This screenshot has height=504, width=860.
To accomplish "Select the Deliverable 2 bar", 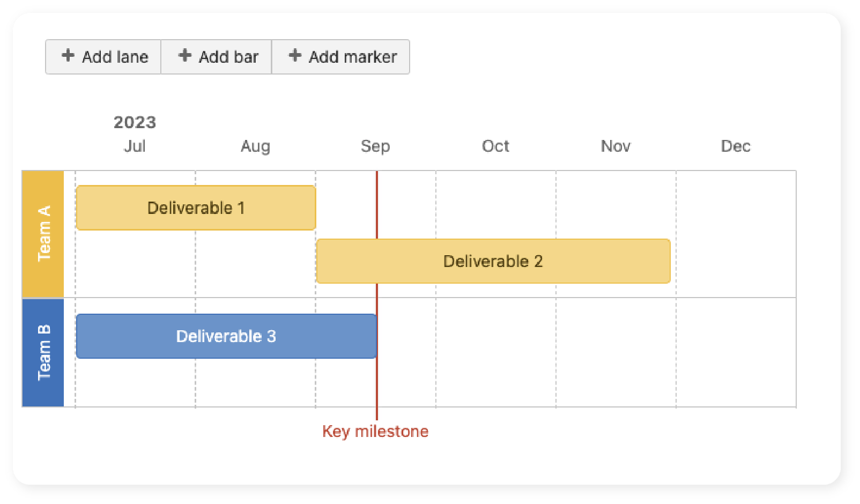I will 493,261.
